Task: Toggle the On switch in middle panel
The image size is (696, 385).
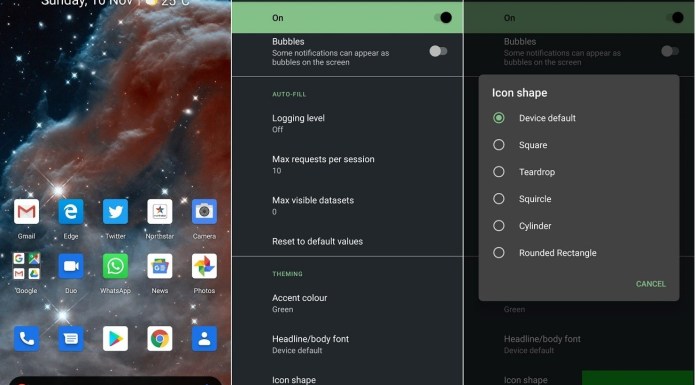Action: click(x=443, y=18)
